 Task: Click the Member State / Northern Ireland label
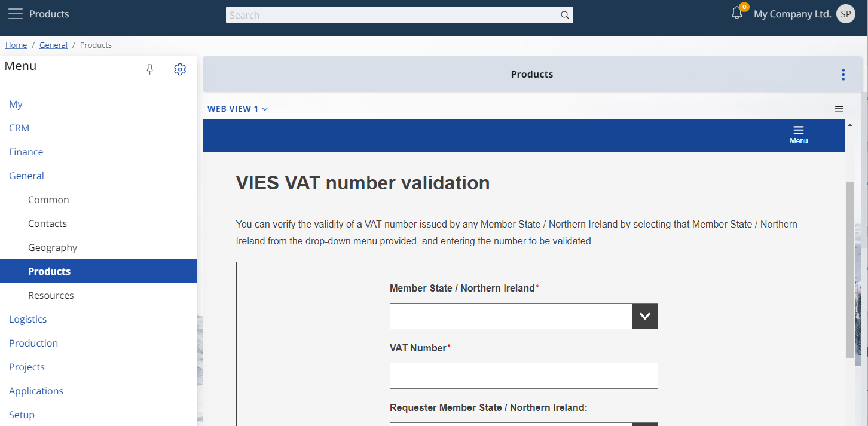coord(464,288)
